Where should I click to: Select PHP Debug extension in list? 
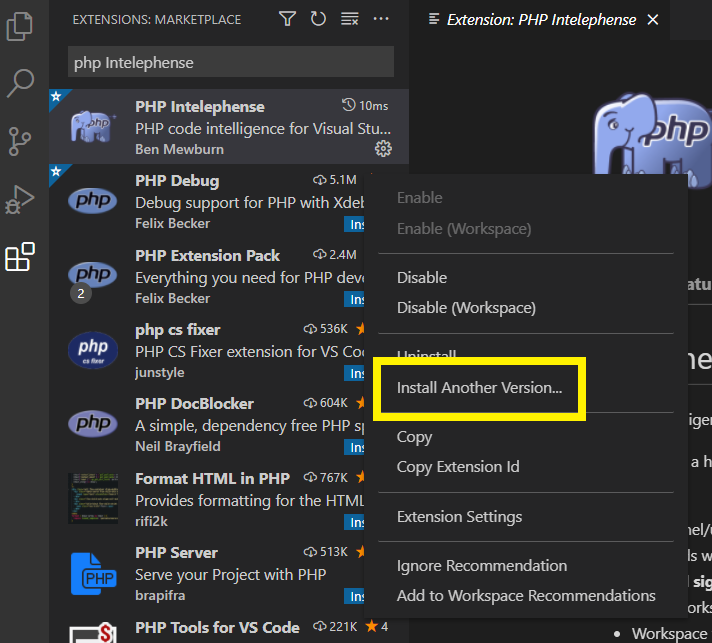207,201
